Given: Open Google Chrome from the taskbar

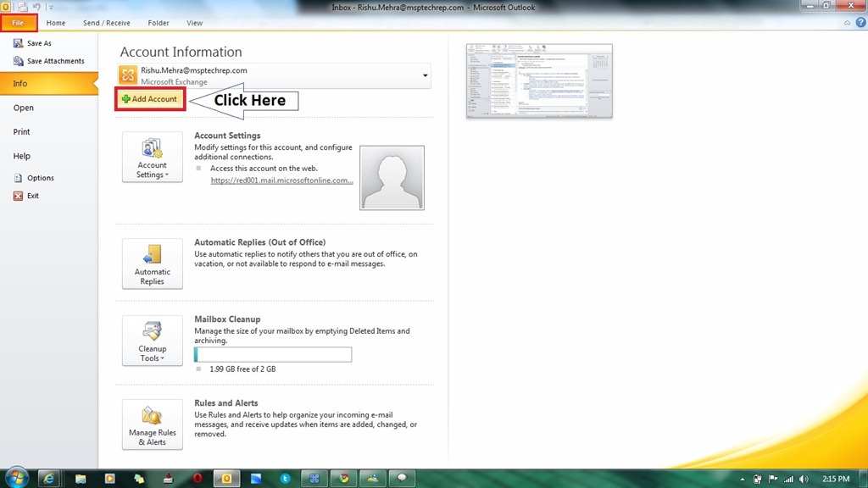Looking at the screenshot, I should tap(344, 479).
